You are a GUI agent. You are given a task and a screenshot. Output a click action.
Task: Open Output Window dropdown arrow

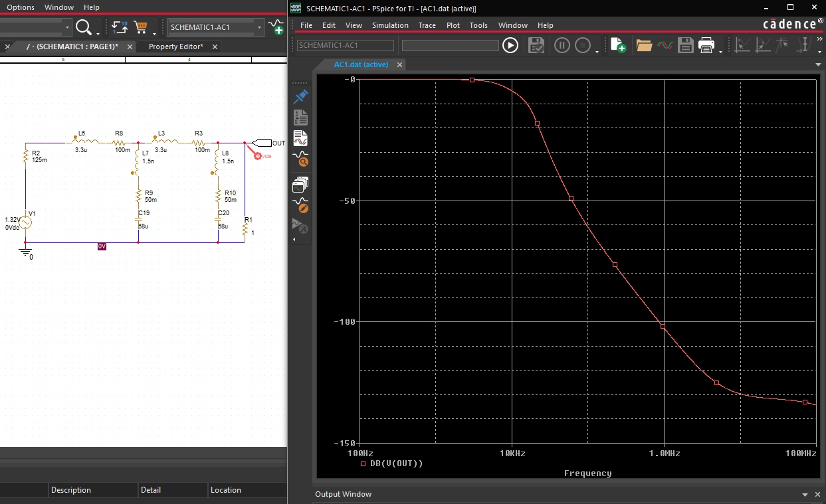pyautogui.click(x=805, y=495)
